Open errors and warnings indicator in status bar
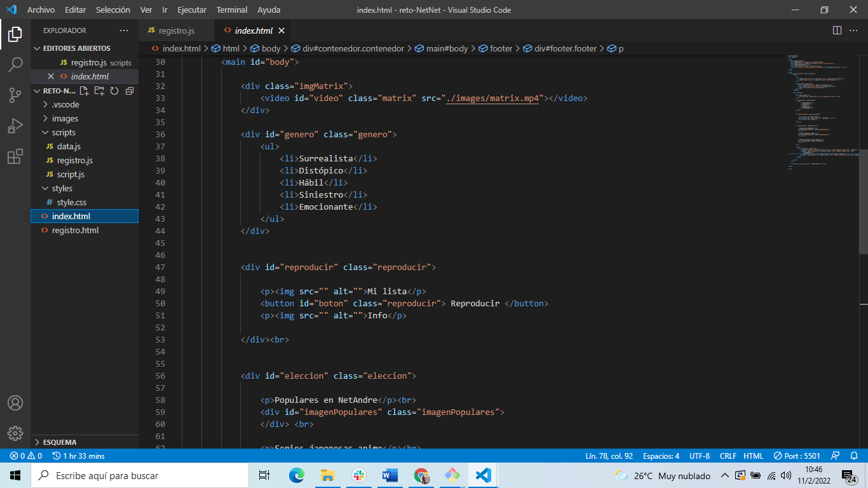 pos(25,456)
